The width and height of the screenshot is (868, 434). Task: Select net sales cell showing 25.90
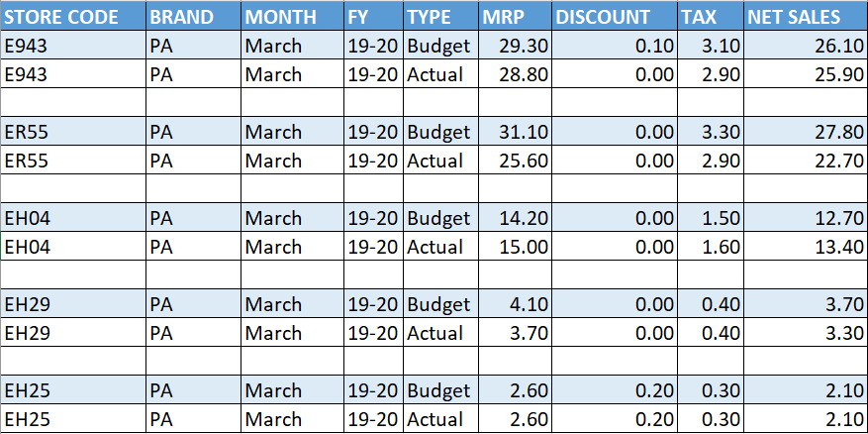pos(806,73)
